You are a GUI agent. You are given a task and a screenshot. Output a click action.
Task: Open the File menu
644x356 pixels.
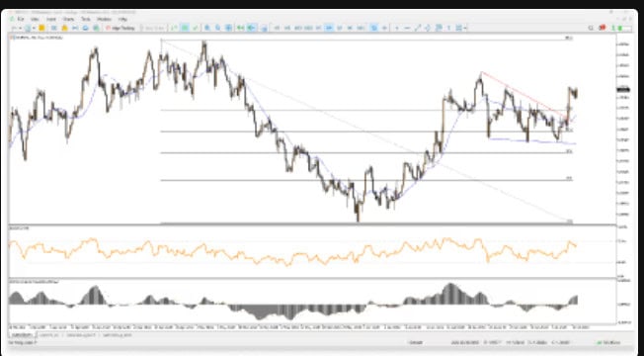[x=20, y=19]
